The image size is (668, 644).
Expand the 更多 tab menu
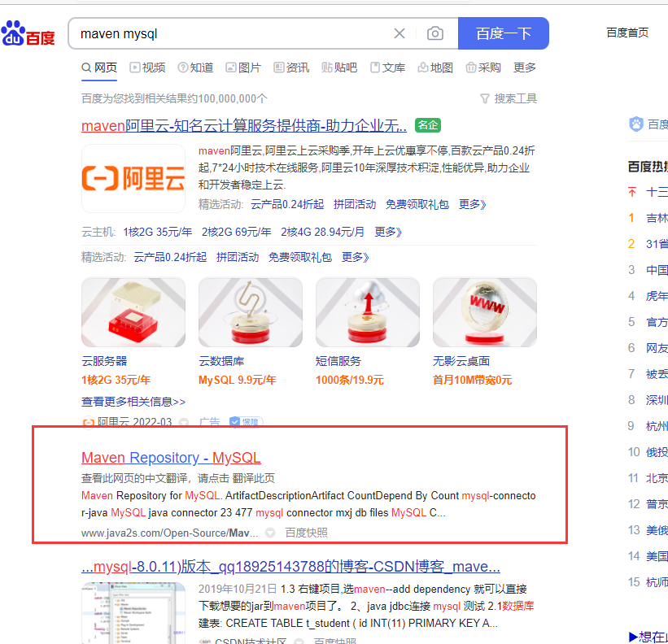[525, 67]
